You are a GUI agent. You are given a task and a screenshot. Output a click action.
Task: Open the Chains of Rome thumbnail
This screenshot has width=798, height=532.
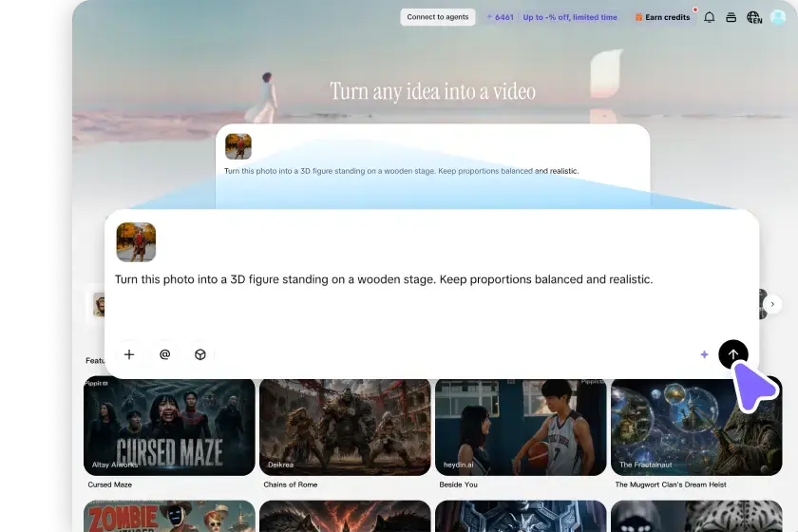345,427
